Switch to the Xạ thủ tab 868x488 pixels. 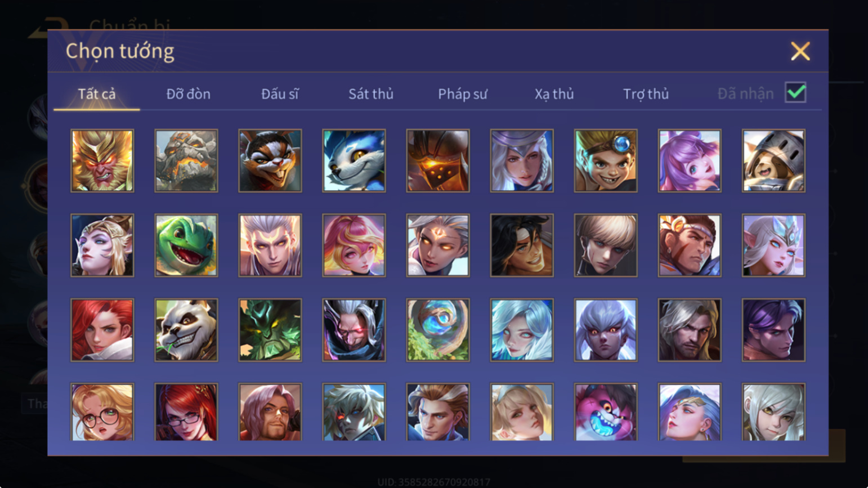(554, 94)
